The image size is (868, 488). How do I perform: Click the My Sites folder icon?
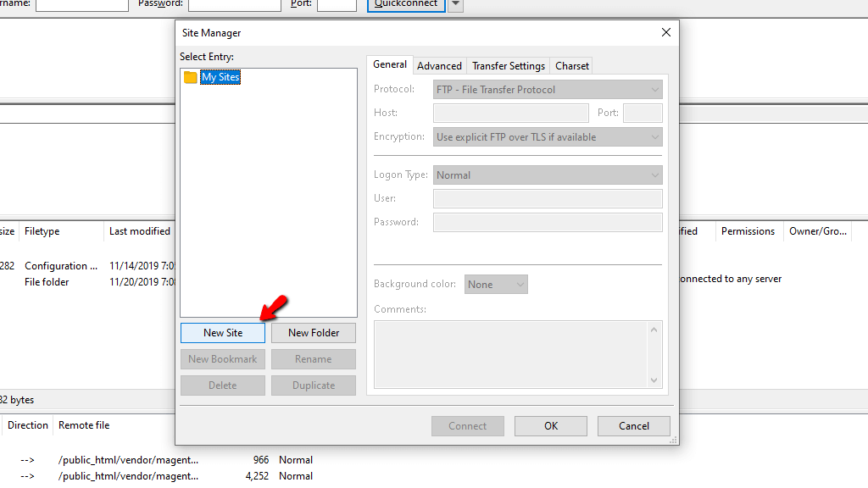click(191, 77)
